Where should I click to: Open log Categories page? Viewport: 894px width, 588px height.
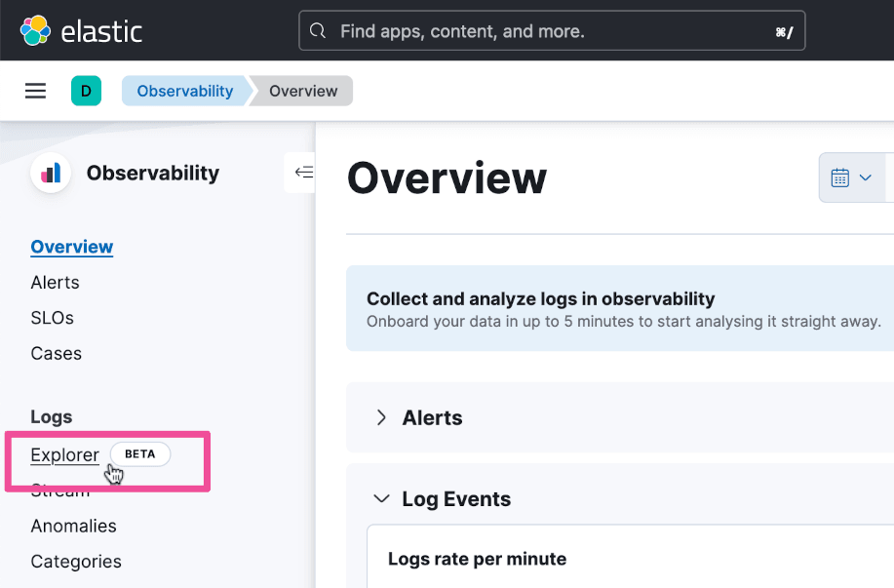(x=76, y=562)
